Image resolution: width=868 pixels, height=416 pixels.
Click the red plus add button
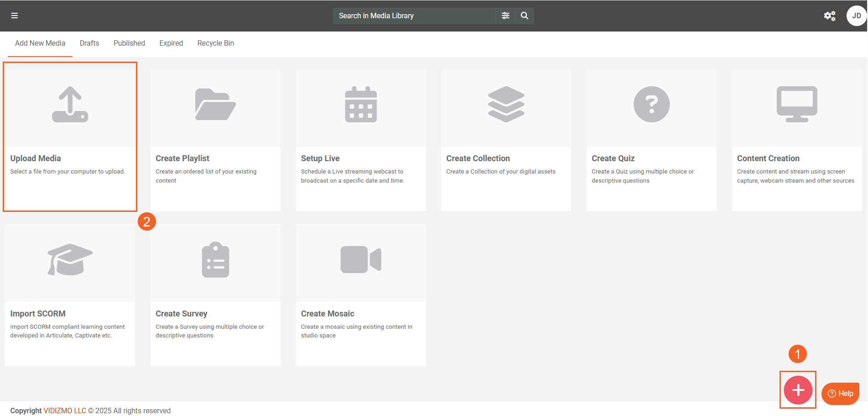pyautogui.click(x=798, y=390)
